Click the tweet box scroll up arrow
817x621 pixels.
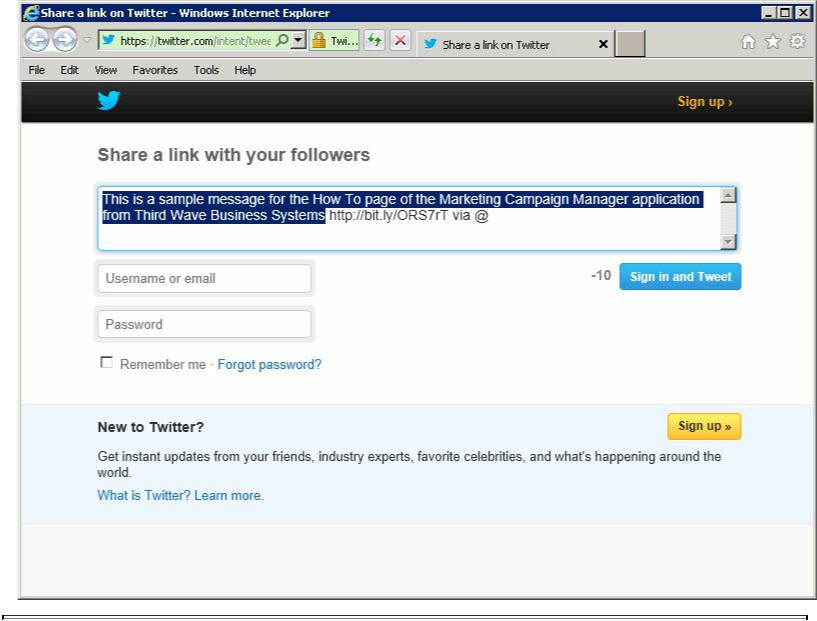pos(728,195)
